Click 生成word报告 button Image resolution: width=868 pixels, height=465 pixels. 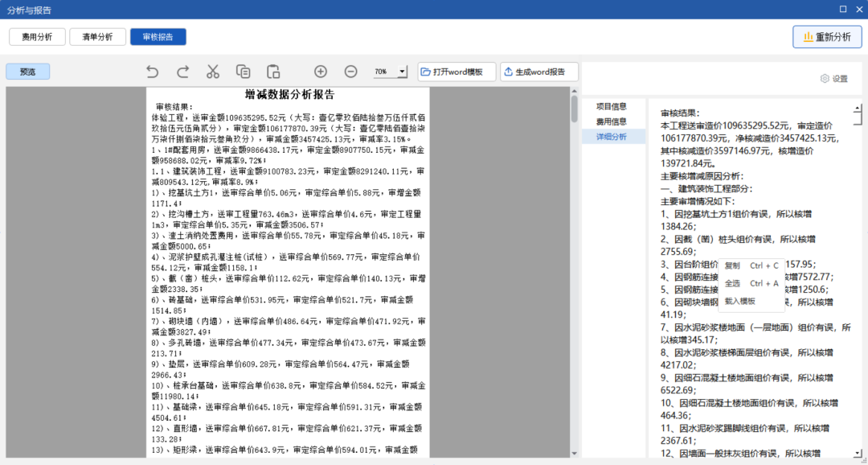coord(540,72)
